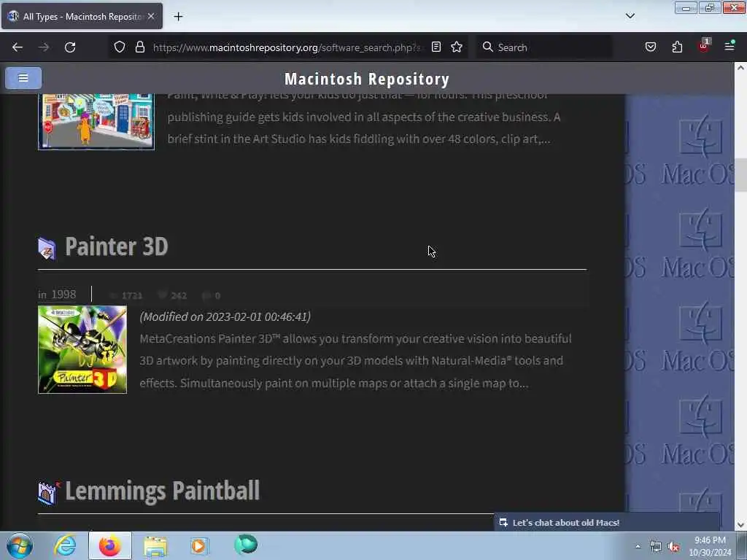Viewport: 747px width, 560px height.
Task: Close the Macintosh Repository tab
Action: 151,16
